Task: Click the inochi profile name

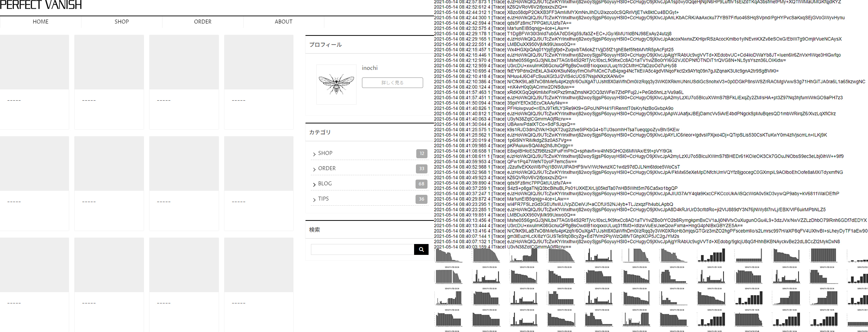Action: 370,68
